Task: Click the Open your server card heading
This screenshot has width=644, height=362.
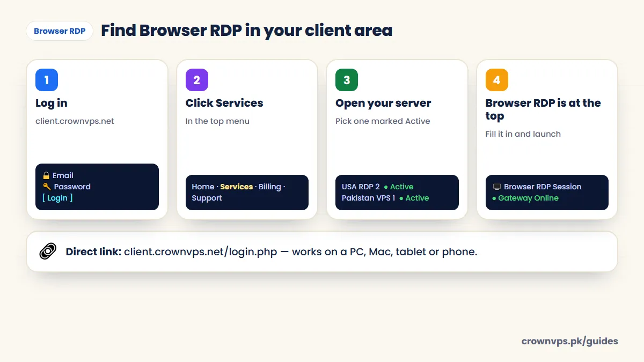Action: tap(383, 103)
